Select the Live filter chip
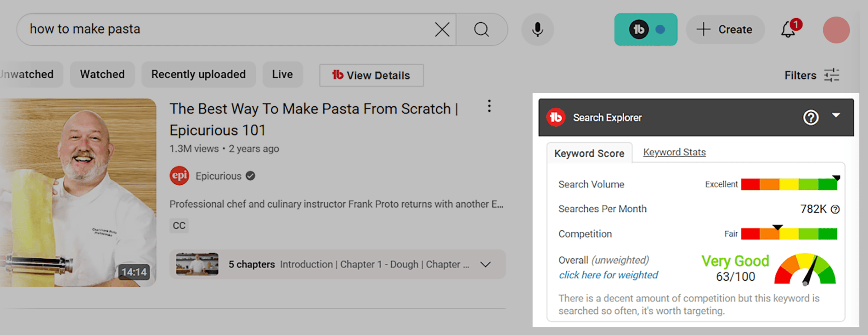Viewport: 868px width, 335px height. (283, 74)
